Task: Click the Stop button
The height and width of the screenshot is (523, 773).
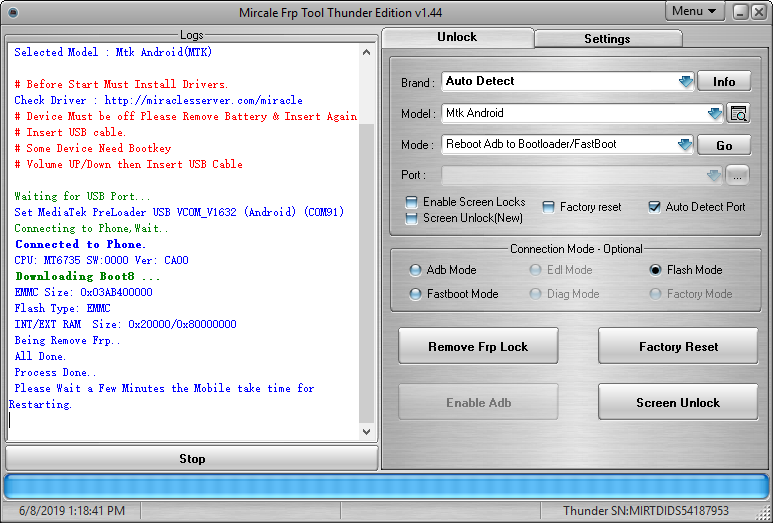Action: click(x=192, y=458)
